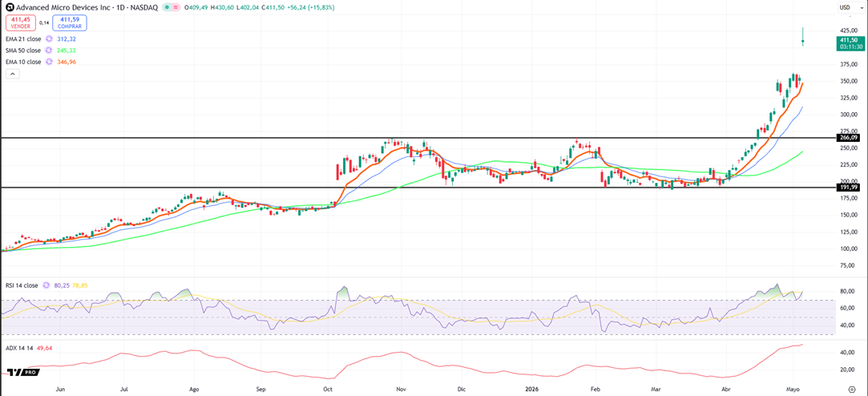Viewport: 868px width, 396px height.
Task: Click the Abr label on time axis
Action: click(x=728, y=390)
